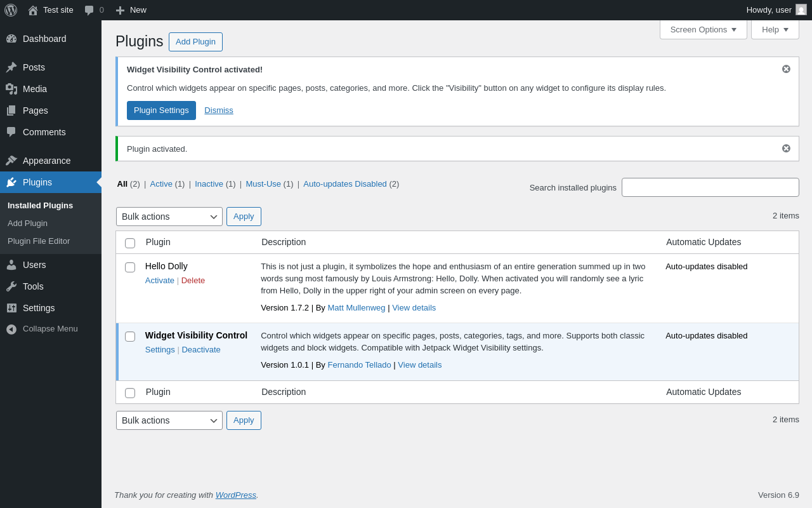The height and width of the screenshot is (508, 812).
Task: Open Media via its sidebar icon
Action: [x=11, y=89]
